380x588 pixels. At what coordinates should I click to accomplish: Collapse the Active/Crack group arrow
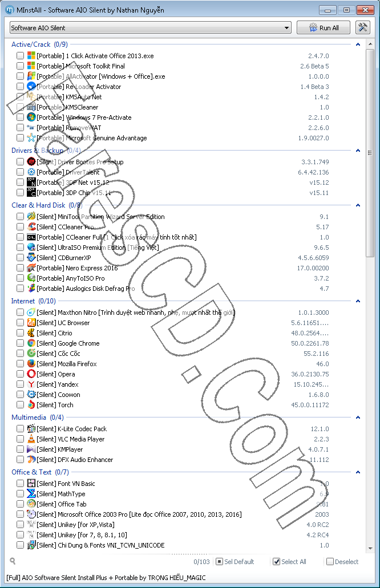coord(358,44)
